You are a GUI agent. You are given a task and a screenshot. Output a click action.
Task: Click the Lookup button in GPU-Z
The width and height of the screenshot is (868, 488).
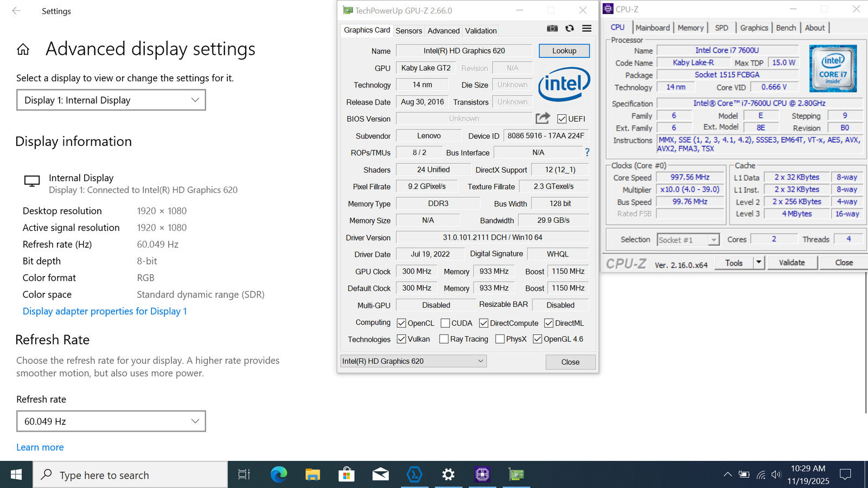tap(564, 51)
